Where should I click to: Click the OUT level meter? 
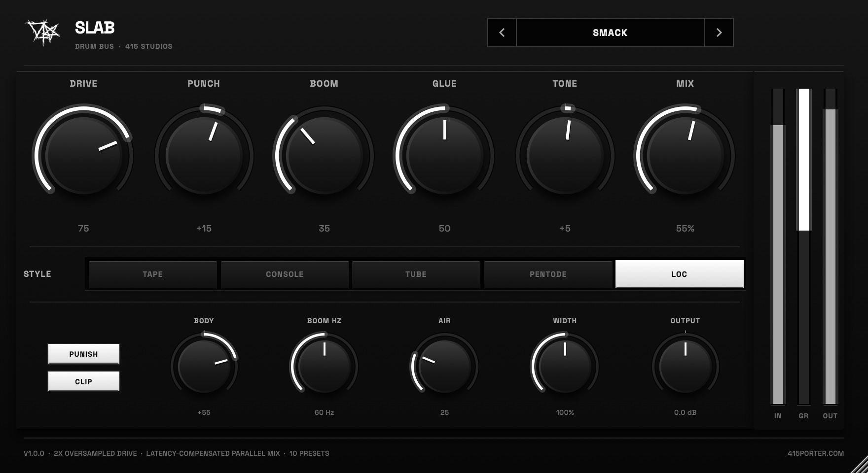[831, 247]
